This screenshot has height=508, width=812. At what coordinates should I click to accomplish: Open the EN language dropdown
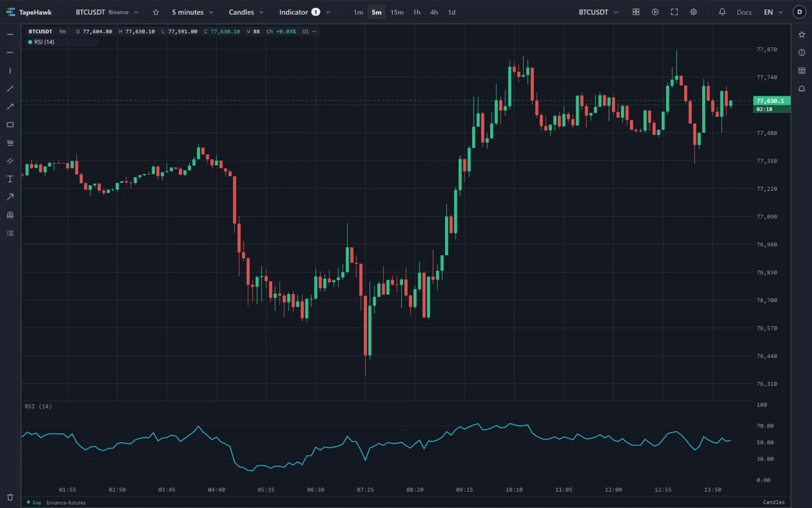coord(773,12)
